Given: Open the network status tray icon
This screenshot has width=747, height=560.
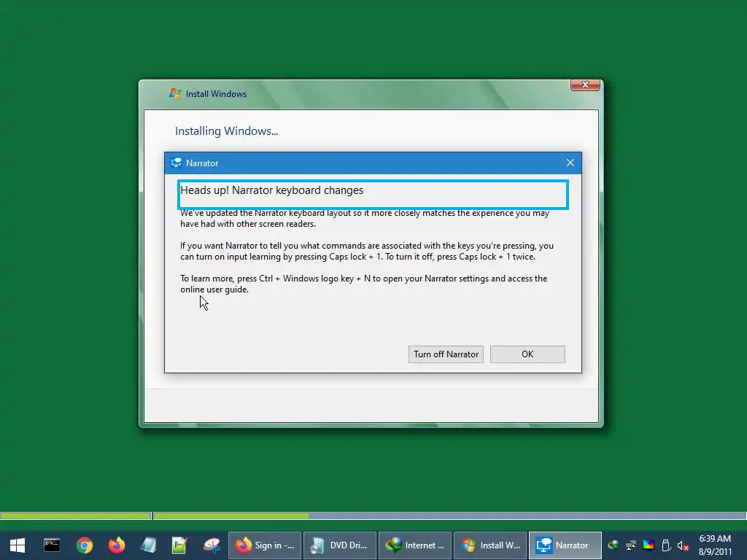Looking at the screenshot, I should pyautogui.click(x=631, y=545).
